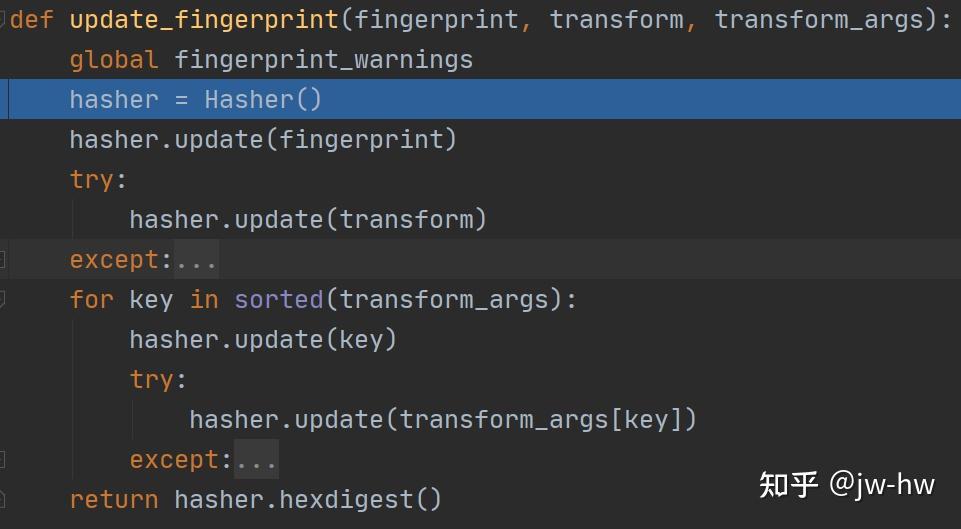Viewport: 961px width, 529px height.
Task: Click the folded ellipsis after first except
Action: coord(196,260)
